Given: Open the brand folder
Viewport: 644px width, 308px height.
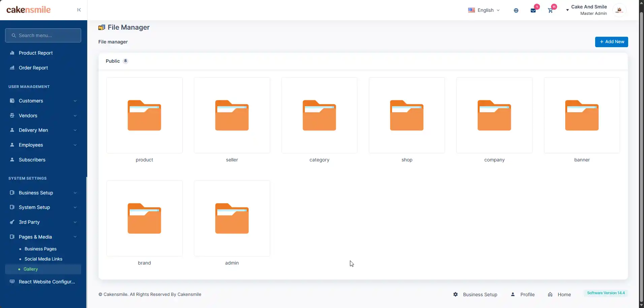Looking at the screenshot, I should [144, 218].
